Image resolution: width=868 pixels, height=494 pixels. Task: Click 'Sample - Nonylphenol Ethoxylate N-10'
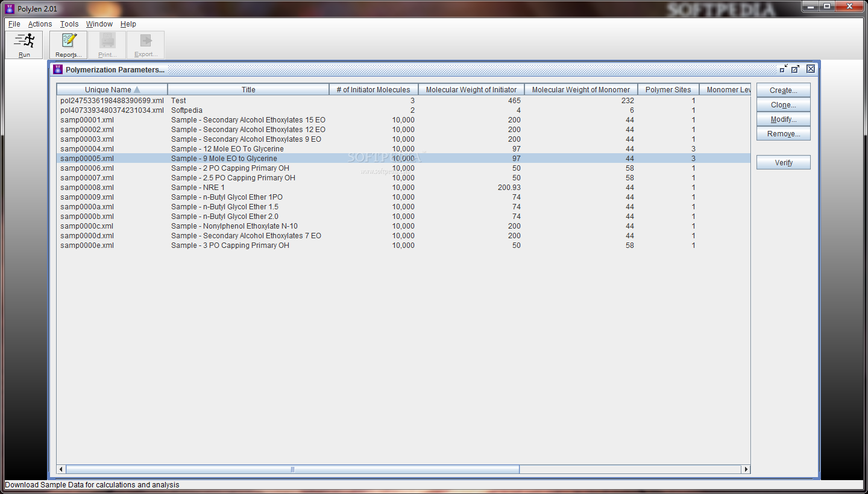point(234,226)
